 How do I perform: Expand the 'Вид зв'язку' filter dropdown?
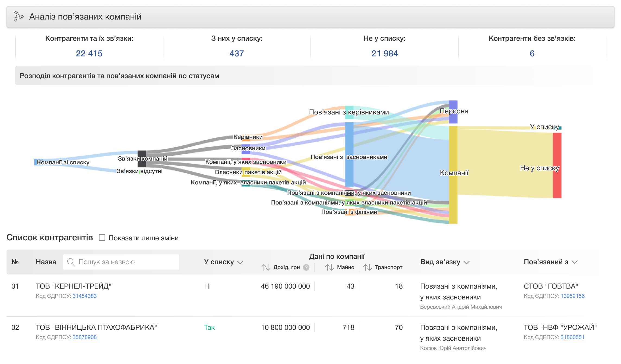(x=466, y=262)
